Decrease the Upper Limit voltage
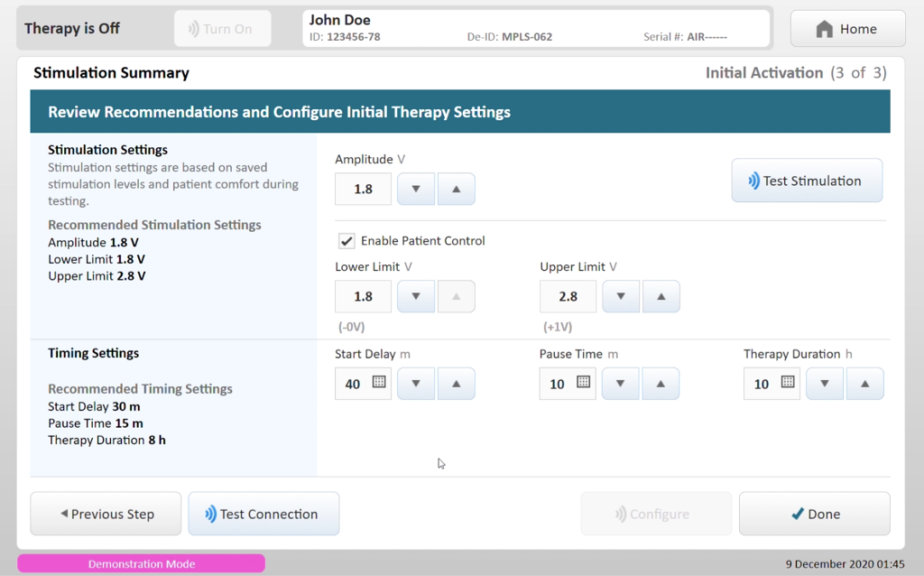This screenshot has width=924, height=576. point(621,296)
